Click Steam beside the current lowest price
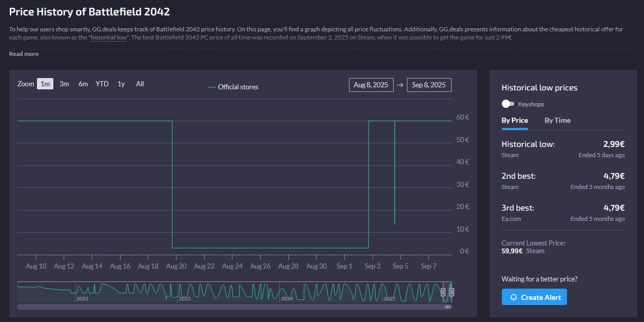 [x=535, y=251]
